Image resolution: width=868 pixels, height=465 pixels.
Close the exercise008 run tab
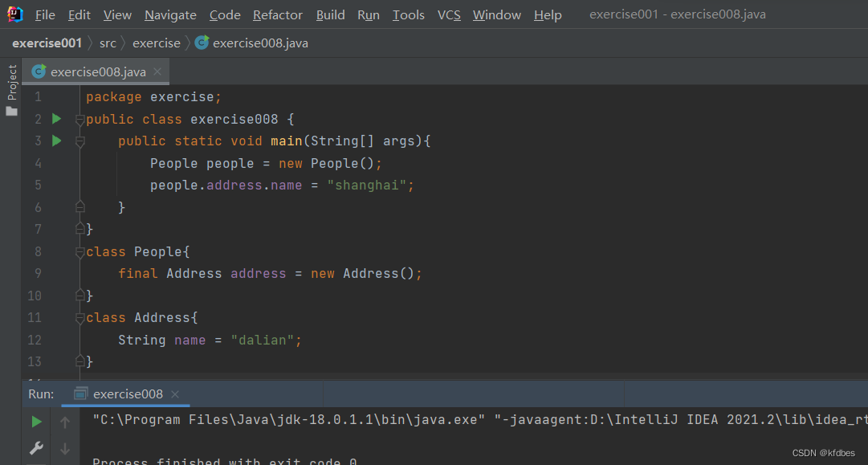click(175, 394)
